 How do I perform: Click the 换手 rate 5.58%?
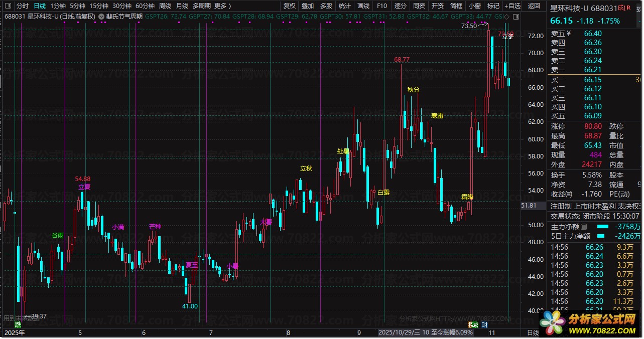[591, 175]
